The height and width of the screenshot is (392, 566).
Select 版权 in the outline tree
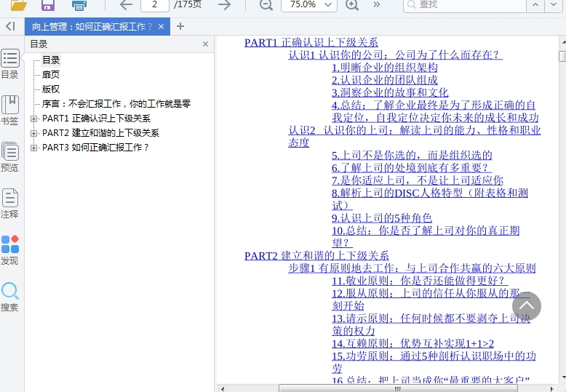pos(51,89)
